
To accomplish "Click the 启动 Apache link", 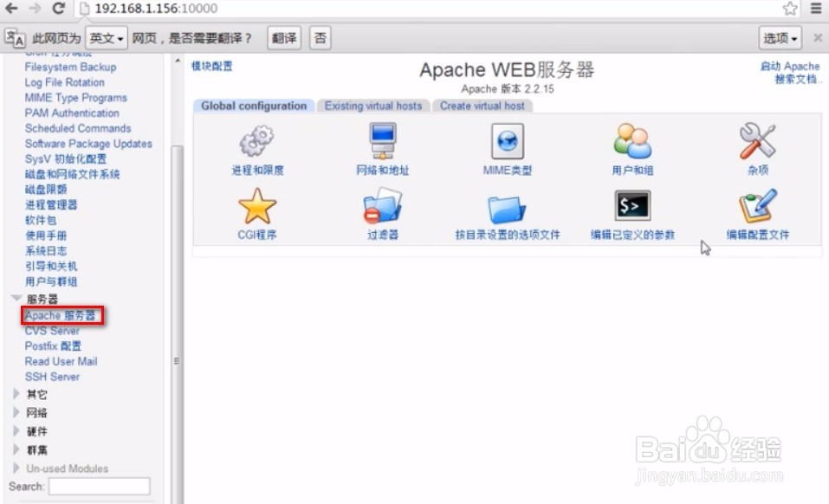I will pos(790,66).
